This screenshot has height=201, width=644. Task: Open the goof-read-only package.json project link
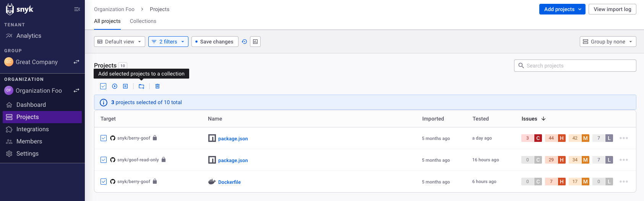coord(233,160)
